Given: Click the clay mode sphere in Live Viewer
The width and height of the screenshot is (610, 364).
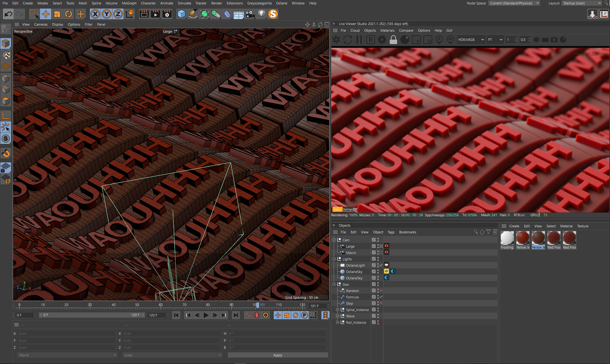Looking at the screenshot, I should pos(405,40).
